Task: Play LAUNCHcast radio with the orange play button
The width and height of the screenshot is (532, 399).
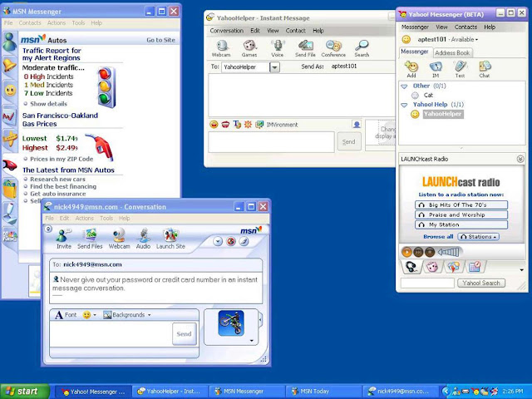Action: 406,252
